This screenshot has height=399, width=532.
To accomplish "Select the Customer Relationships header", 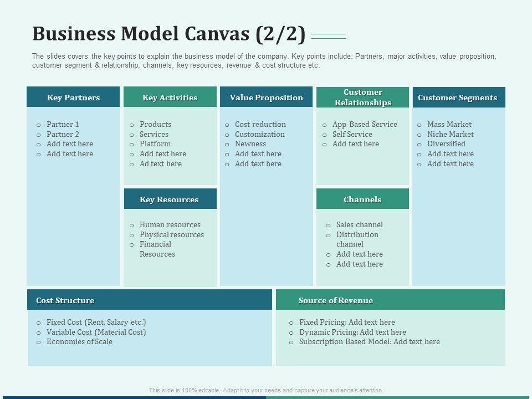I will 362,98.
